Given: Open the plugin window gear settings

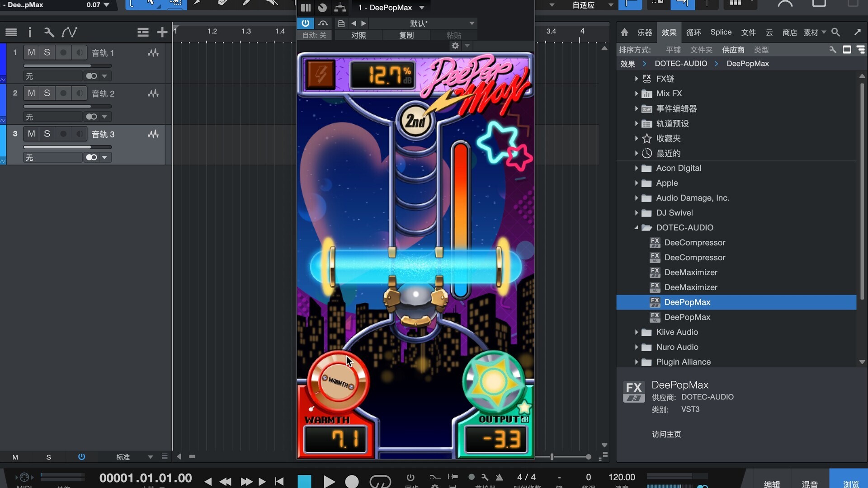Looking at the screenshot, I should pyautogui.click(x=455, y=46).
